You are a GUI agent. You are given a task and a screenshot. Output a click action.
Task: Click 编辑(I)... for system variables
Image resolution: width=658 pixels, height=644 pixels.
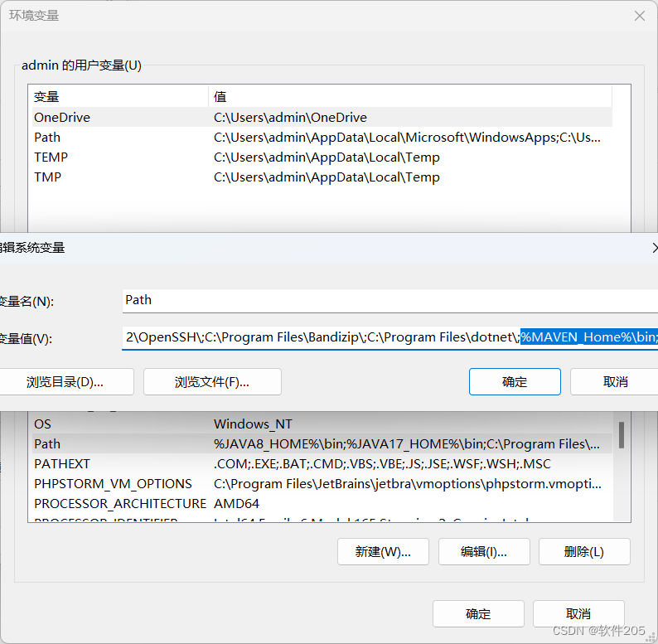tap(484, 552)
